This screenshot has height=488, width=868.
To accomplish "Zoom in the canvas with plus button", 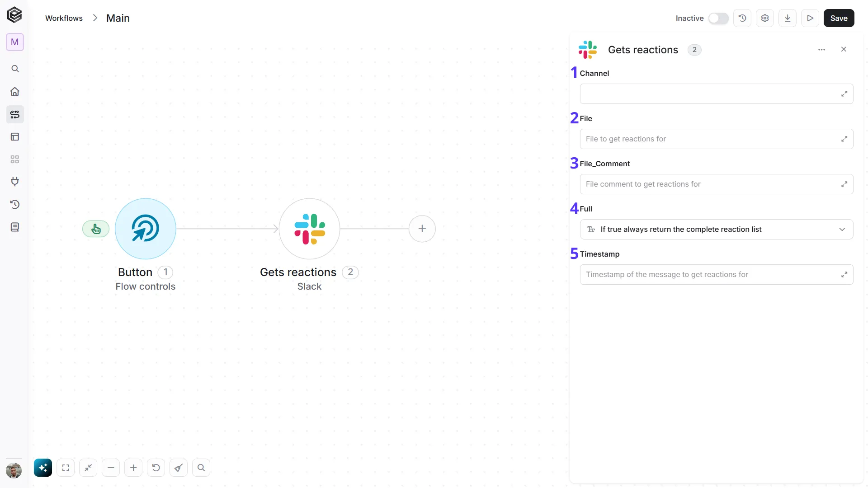I will click(133, 468).
